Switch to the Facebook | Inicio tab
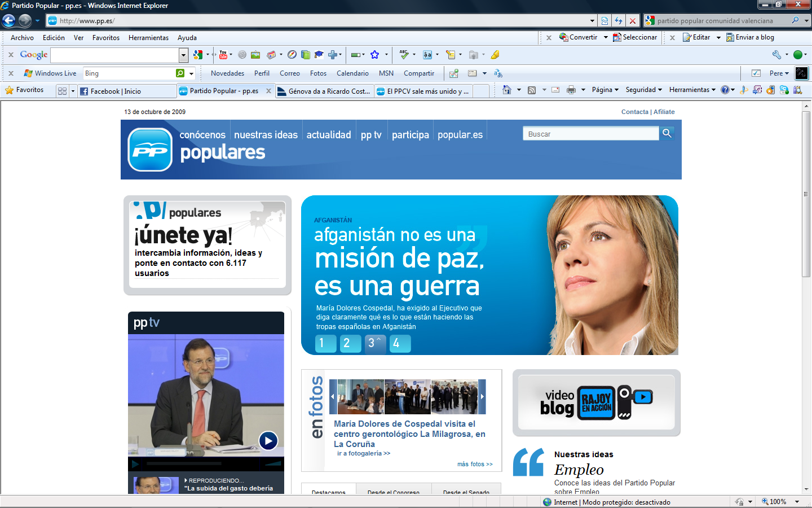This screenshot has width=812, height=508. [127, 91]
